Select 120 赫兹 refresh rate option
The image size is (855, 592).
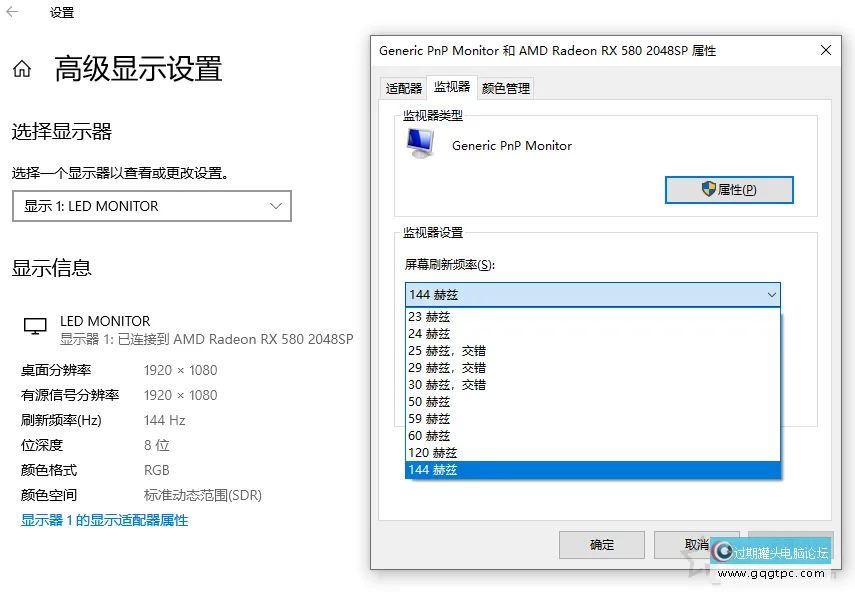[x=432, y=452]
